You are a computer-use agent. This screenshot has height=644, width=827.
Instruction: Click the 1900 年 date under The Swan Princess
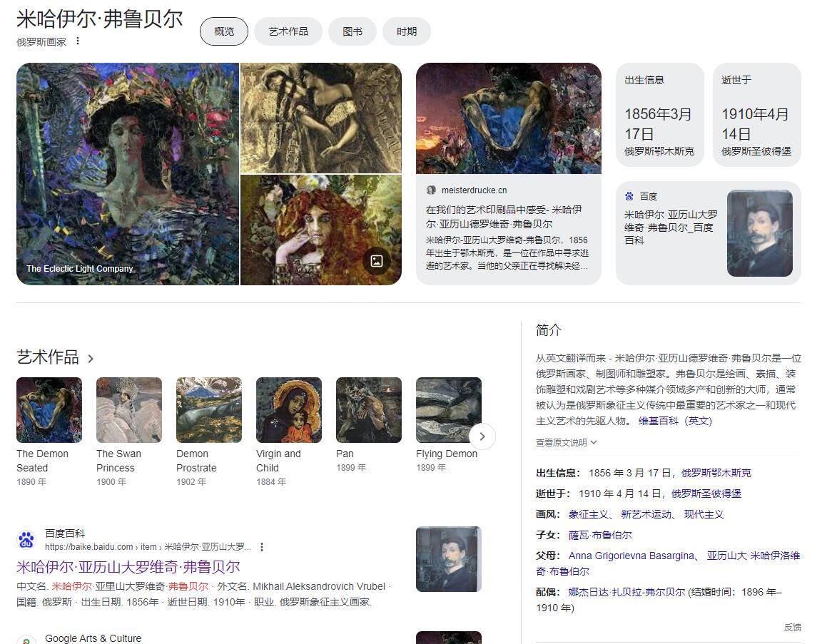(x=111, y=481)
